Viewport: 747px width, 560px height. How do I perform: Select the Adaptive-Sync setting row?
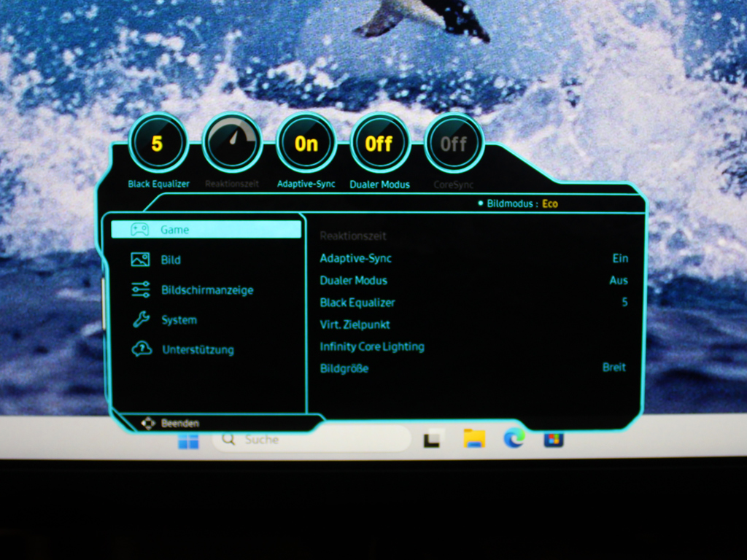click(x=474, y=258)
